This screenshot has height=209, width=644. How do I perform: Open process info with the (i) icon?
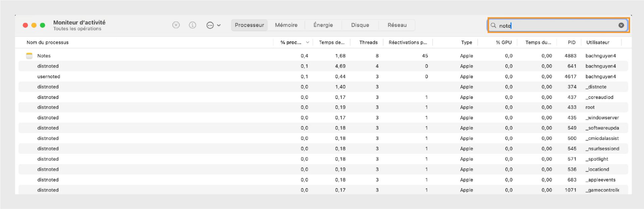[193, 25]
